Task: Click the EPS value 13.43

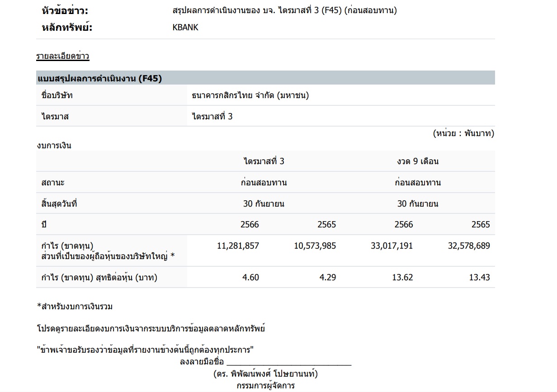Action: pyautogui.click(x=479, y=277)
